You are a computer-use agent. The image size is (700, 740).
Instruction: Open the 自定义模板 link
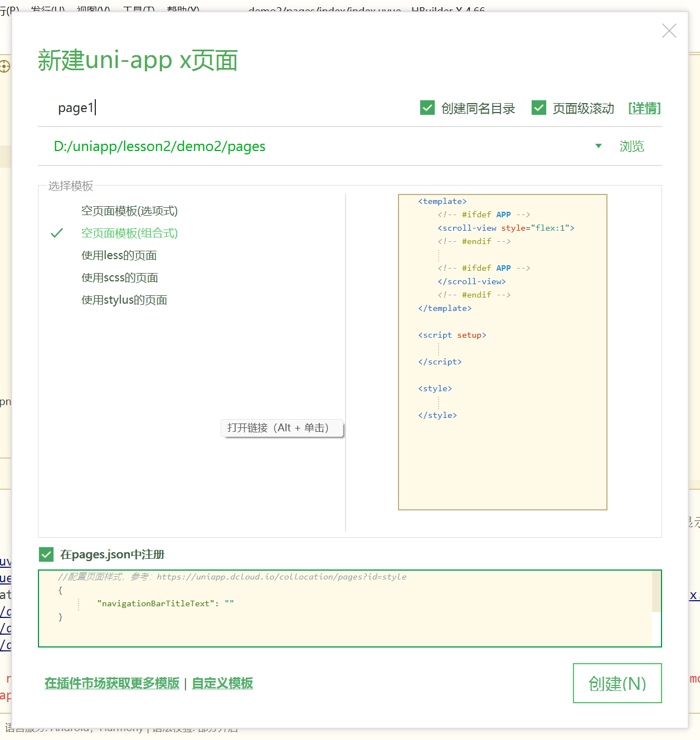pyautogui.click(x=222, y=683)
